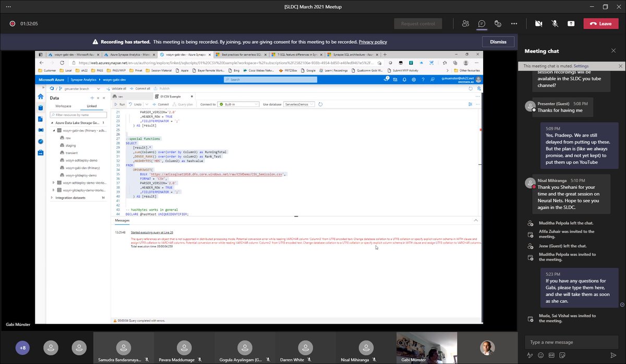
Task: Collapse the wssyn-gabi-dev (Primary - adls) node
Action: point(54,130)
